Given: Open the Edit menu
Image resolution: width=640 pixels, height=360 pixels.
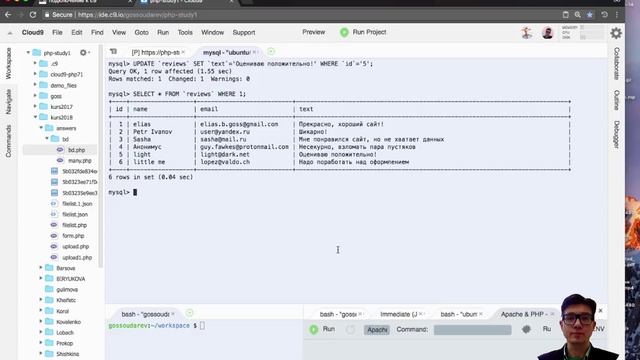Looking at the screenshot, I should coord(77,32).
